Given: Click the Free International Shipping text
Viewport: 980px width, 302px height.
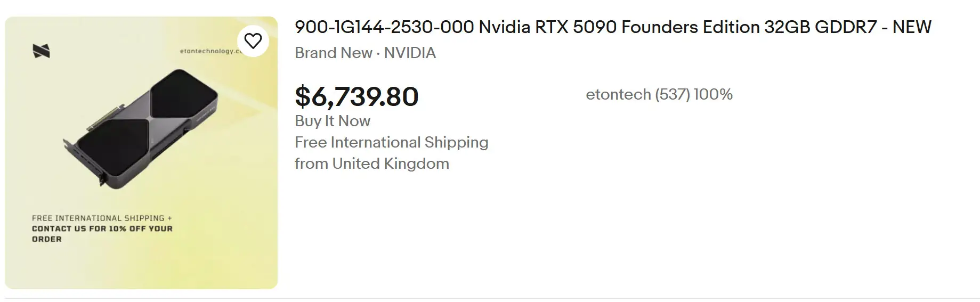Looking at the screenshot, I should [x=391, y=142].
